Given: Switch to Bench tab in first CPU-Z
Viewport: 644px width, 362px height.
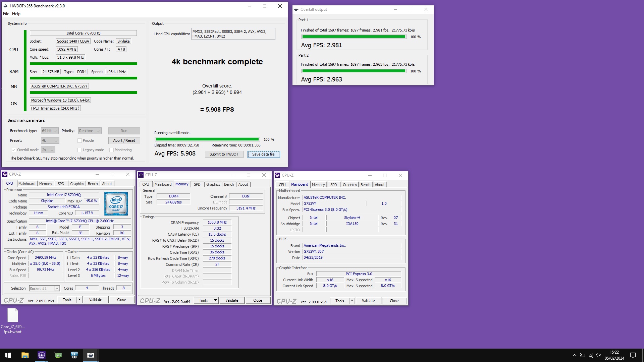Looking at the screenshot, I should [x=93, y=184].
